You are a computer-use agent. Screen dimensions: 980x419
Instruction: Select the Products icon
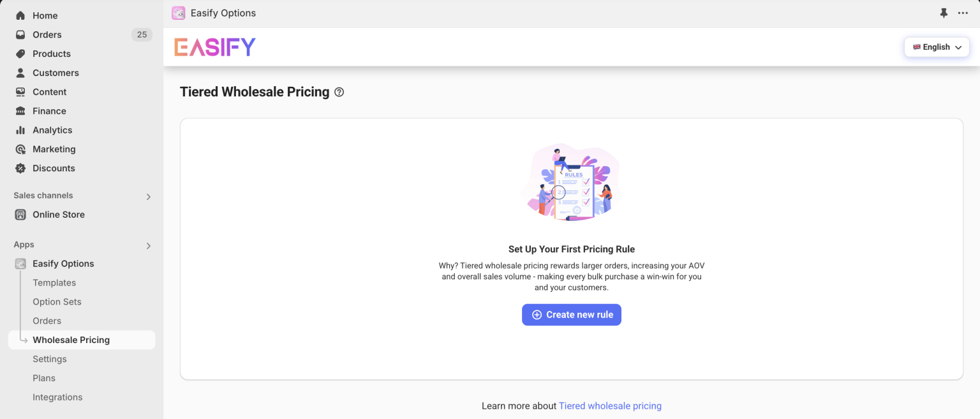(20, 54)
